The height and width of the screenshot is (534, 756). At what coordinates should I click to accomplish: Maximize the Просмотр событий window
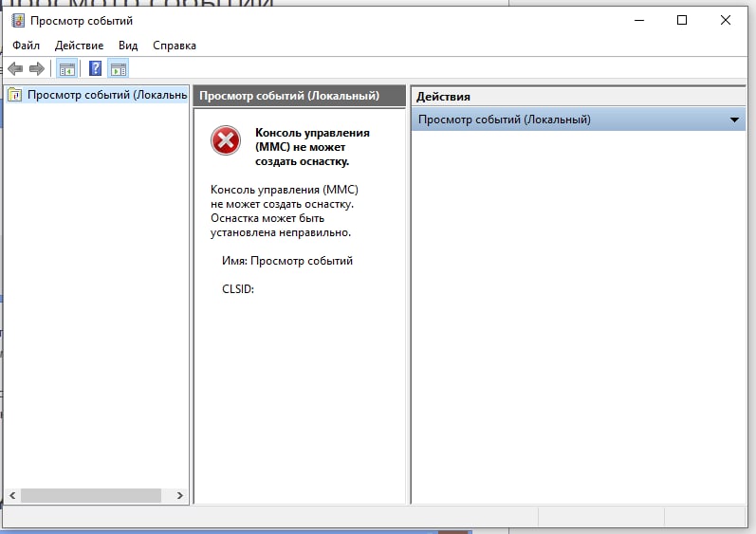click(x=682, y=20)
